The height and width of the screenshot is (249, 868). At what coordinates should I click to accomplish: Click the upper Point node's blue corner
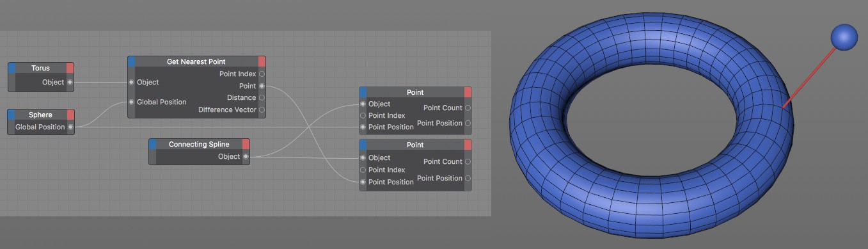(x=363, y=92)
